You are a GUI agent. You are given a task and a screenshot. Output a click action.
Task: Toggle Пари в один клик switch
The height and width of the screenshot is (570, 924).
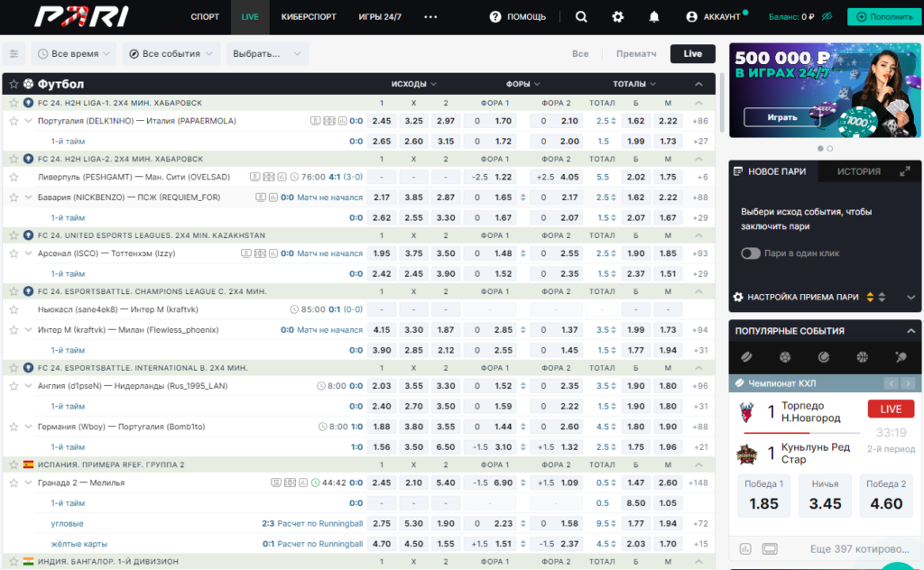pos(750,253)
